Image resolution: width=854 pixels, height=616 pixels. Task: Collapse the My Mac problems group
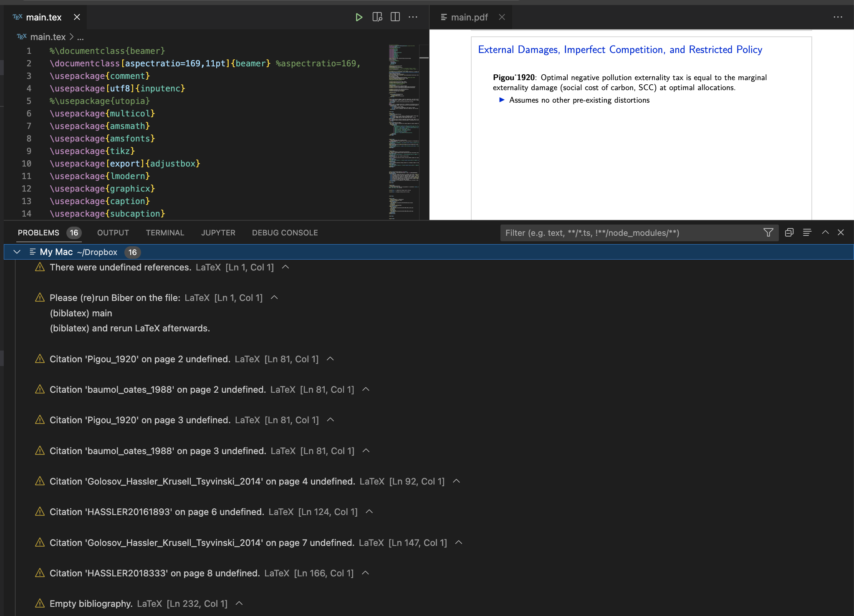point(17,252)
